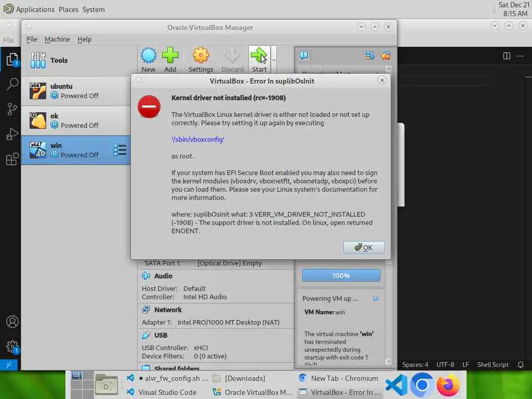Click 'Intel PRO/1000 MT Desktop (NAT)' adapter text
The width and height of the screenshot is (532, 399).
(229, 322)
